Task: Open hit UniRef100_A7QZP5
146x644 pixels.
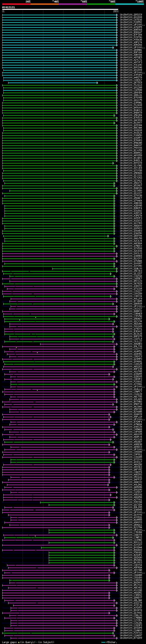Action: pos(131,27)
